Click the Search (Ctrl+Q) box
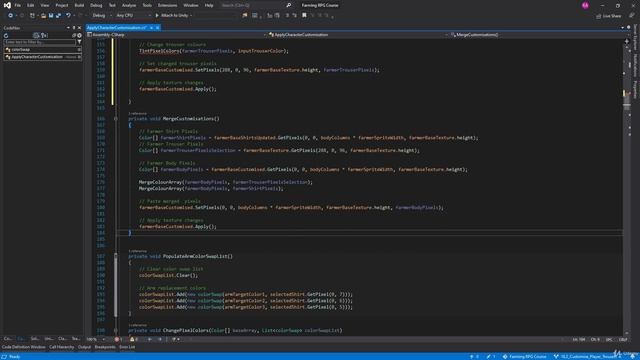The width and height of the screenshot is (640, 360). (256, 5)
